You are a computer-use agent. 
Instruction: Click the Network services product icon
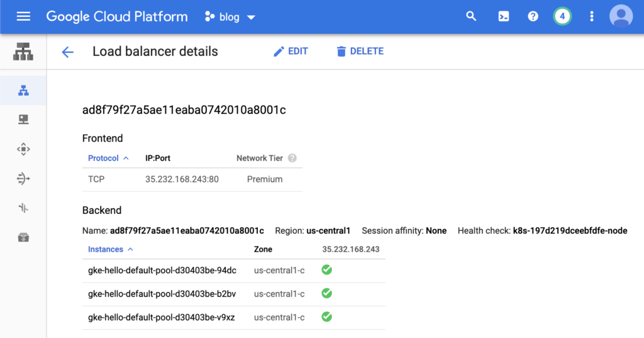pyautogui.click(x=23, y=52)
